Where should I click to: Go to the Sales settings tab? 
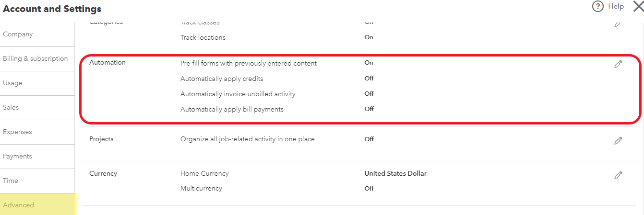click(x=11, y=108)
